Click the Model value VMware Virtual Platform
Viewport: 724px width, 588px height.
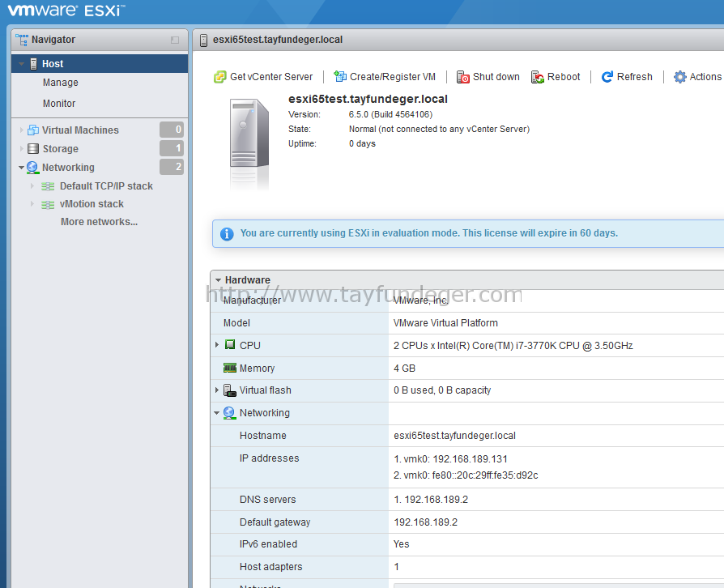[445, 323]
